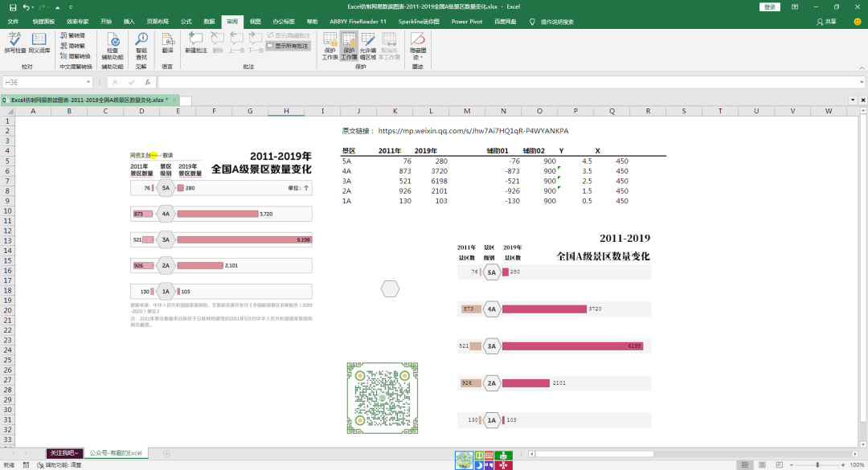Add a new comment (新建批注)
Screen dimensions: 868x470
click(x=195, y=43)
